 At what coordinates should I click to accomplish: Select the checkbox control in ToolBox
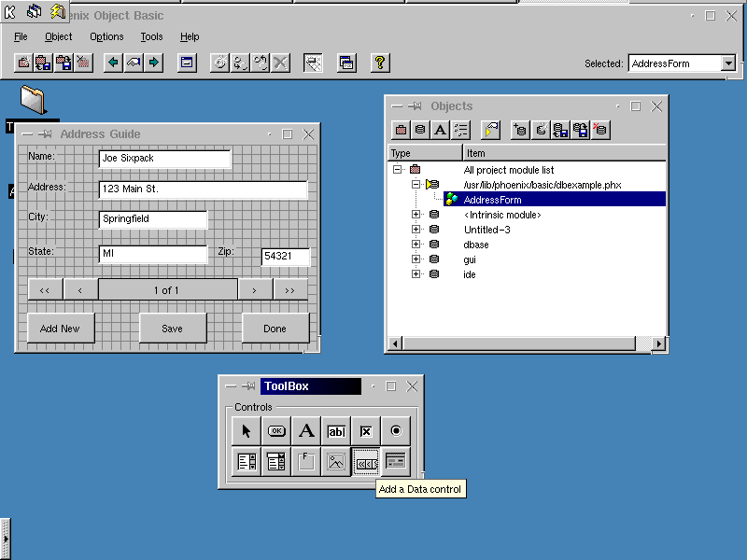(x=366, y=431)
